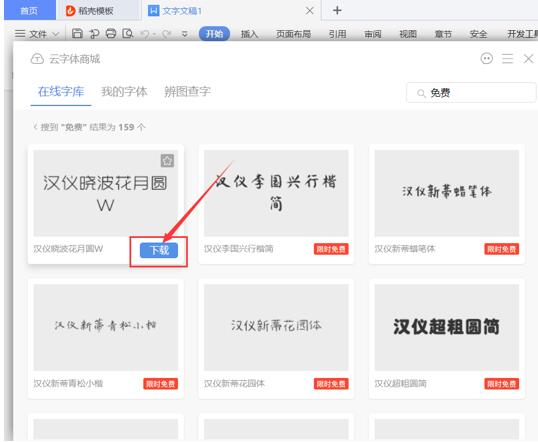Click the 云字体商城 title text
The image size is (538, 442).
tap(75, 59)
